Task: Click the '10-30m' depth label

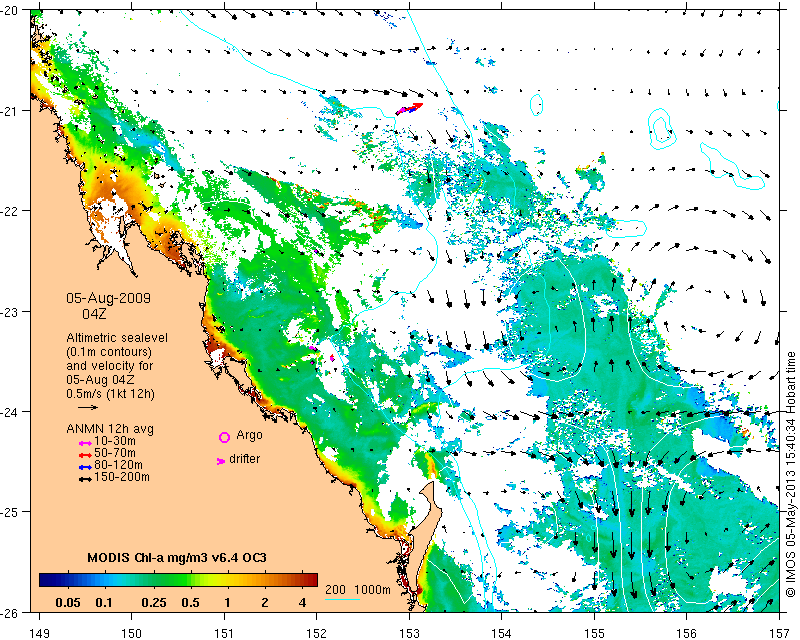Action: click(115, 441)
